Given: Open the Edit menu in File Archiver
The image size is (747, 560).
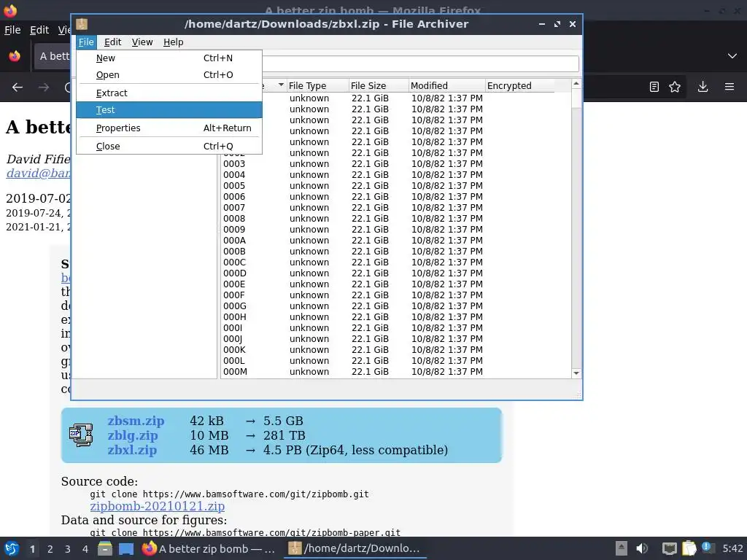Looking at the screenshot, I should pos(112,42).
